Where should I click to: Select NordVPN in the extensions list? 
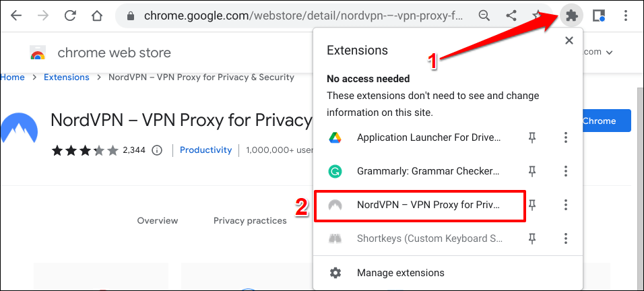point(428,205)
